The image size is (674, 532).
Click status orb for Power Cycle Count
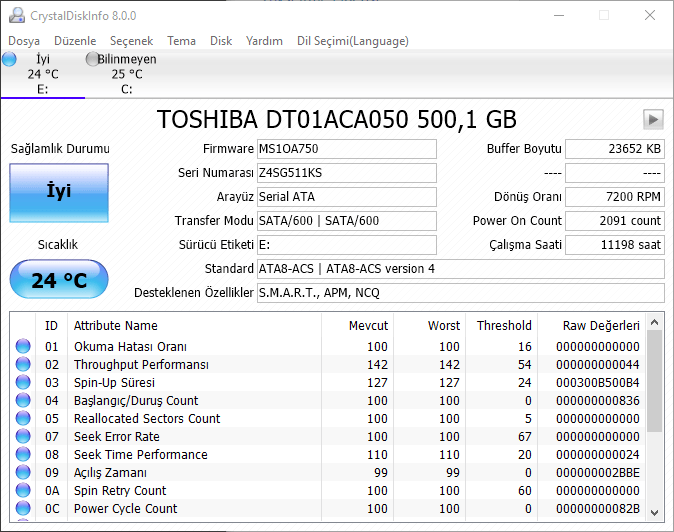23,509
